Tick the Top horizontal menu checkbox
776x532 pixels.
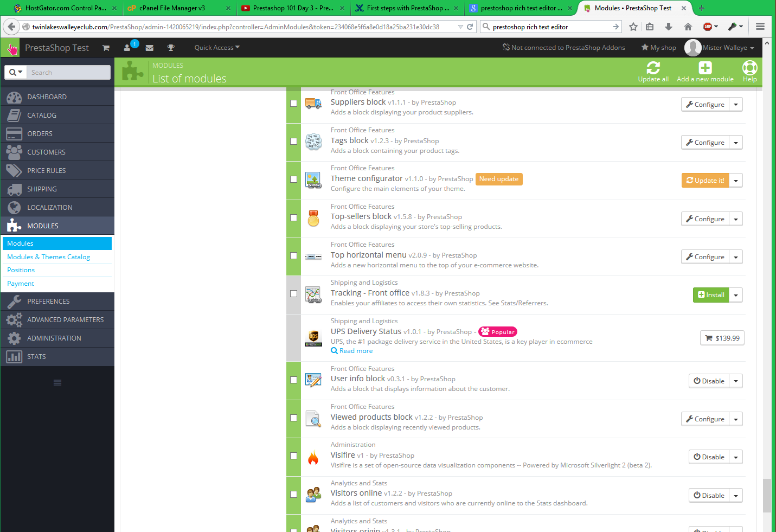click(293, 255)
